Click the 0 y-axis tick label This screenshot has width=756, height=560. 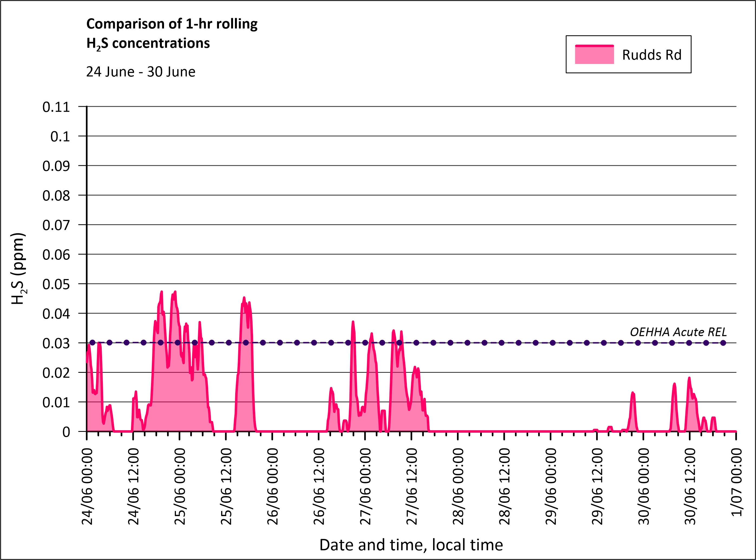(66, 432)
